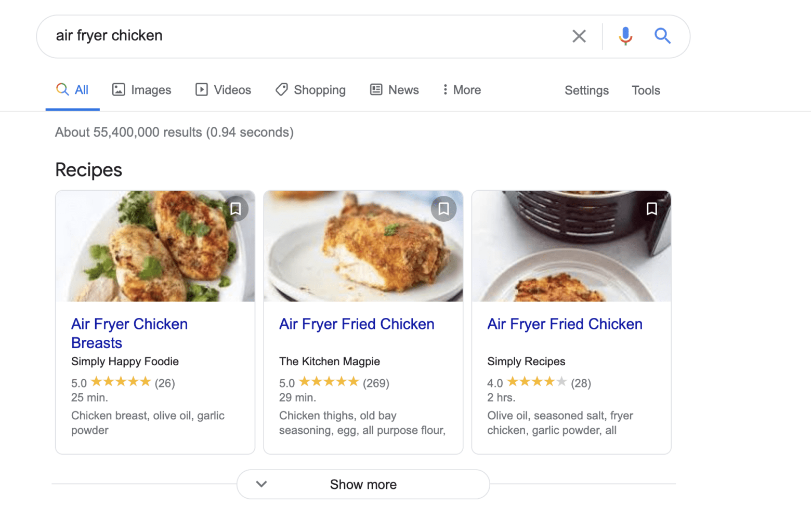Open the Shopping results tab

coord(310,90)
